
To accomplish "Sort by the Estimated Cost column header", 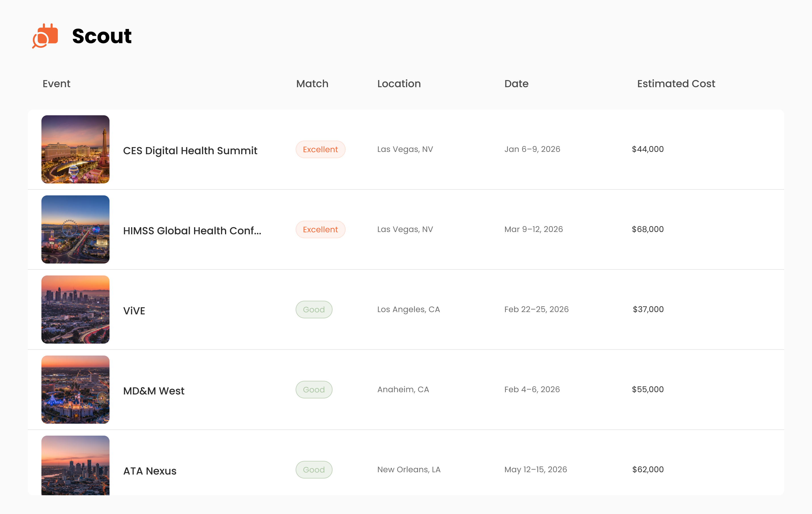I will tap(676, 84).
